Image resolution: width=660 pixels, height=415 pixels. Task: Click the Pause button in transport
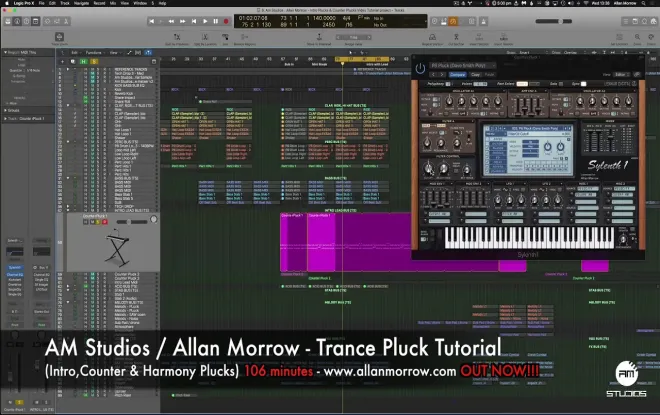point(216,21)
